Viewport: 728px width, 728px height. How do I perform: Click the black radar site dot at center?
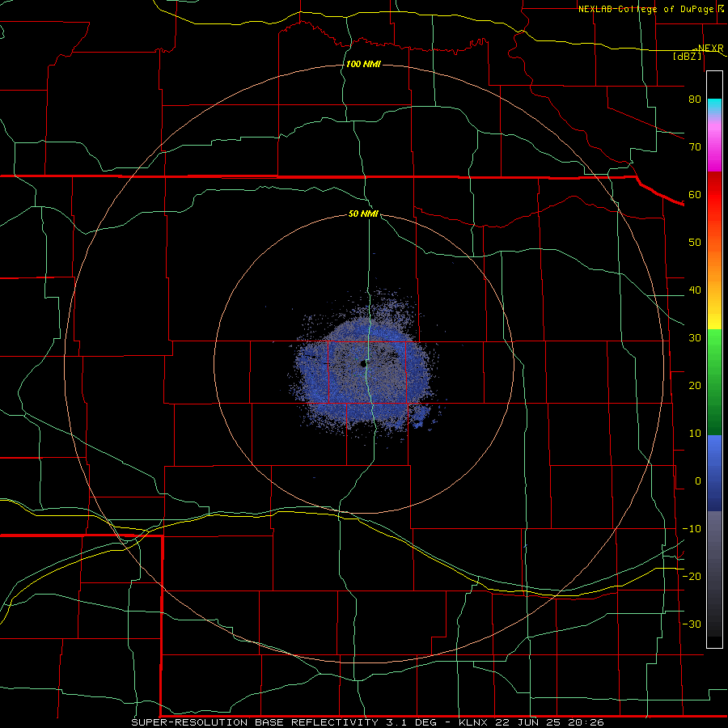[x=363, y=363]
